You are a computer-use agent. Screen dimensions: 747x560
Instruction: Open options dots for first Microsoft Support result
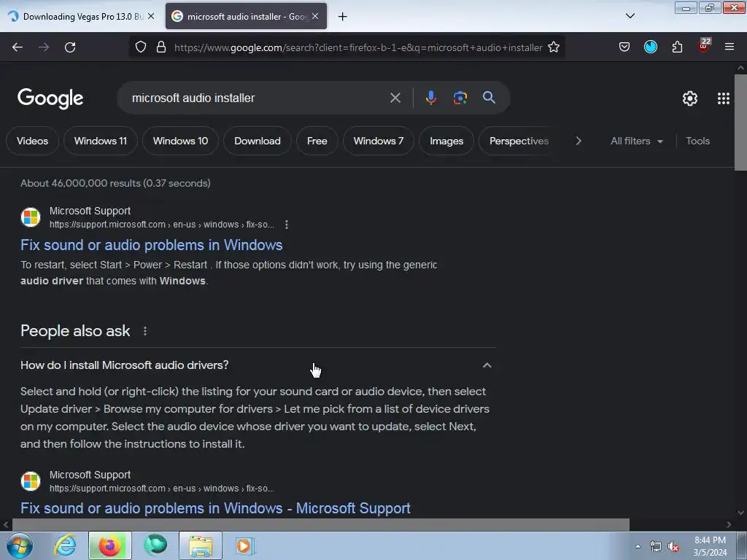286,225
